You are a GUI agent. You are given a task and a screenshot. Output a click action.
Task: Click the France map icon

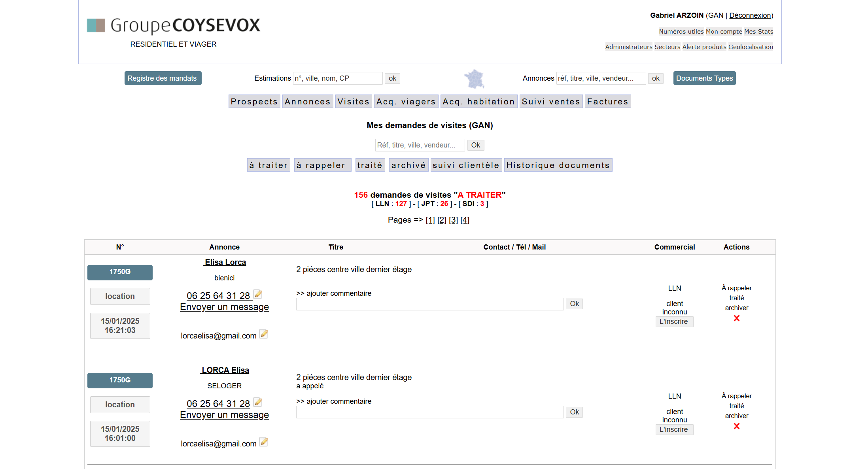click(x=474, y=79)
